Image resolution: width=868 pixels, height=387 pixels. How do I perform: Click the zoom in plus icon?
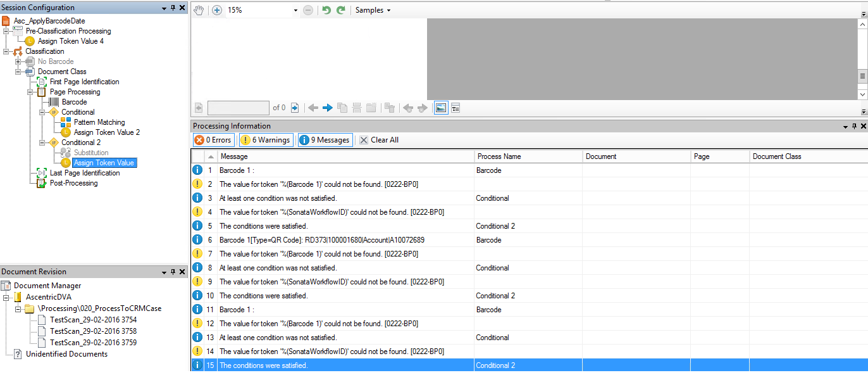(x=217, y=10)
